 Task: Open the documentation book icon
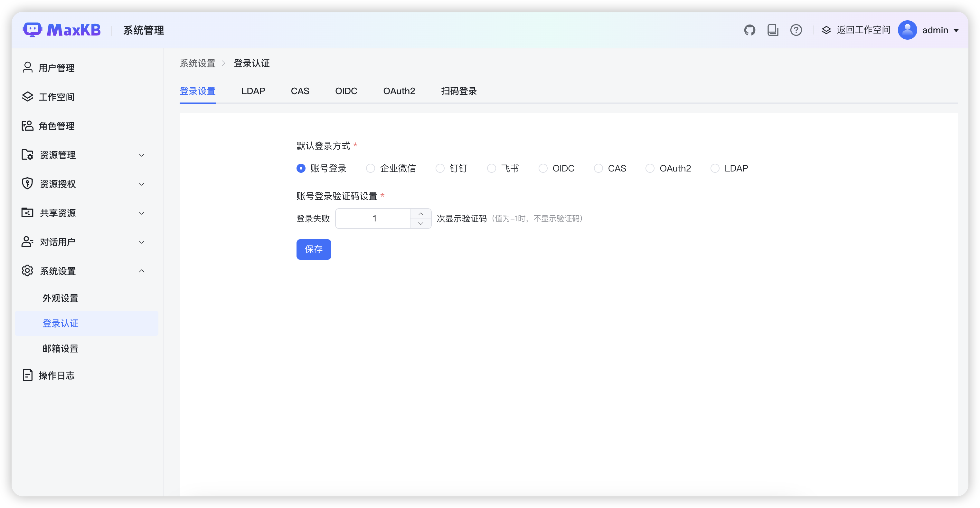(773, 30)
